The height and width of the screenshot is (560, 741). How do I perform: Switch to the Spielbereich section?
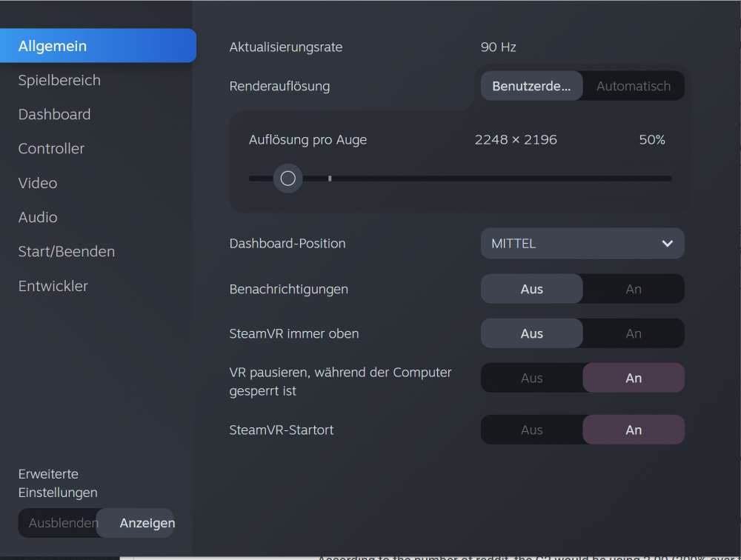(x=59, y=80)
